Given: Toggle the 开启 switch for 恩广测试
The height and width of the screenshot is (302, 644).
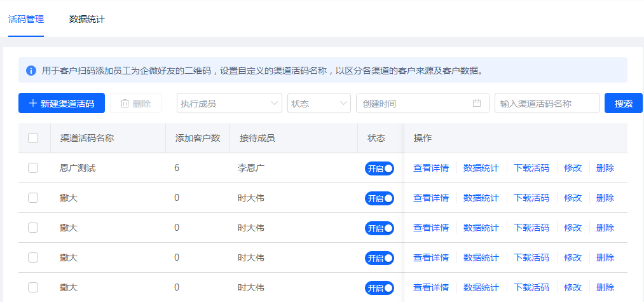Looking at the screenshot, I should click(380, 168).
